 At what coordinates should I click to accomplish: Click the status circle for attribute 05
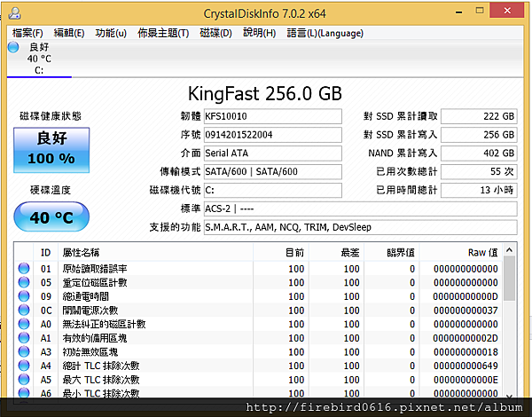[x=24, y=282]
